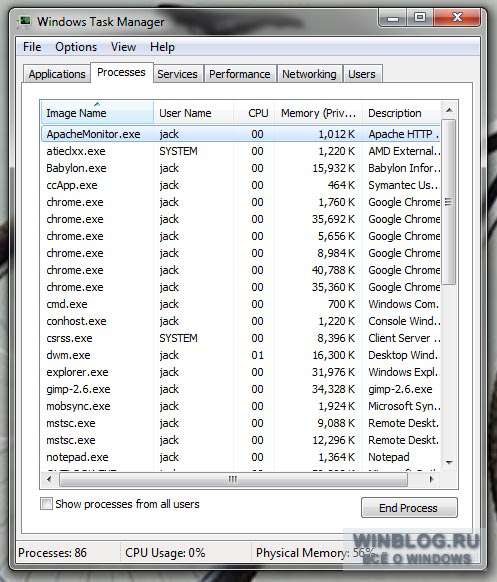Image resolution: width=497 pixels, height=582 pixels.
Task: Click the 01 CPU value for dwm.exe
Action: point(257,355)
